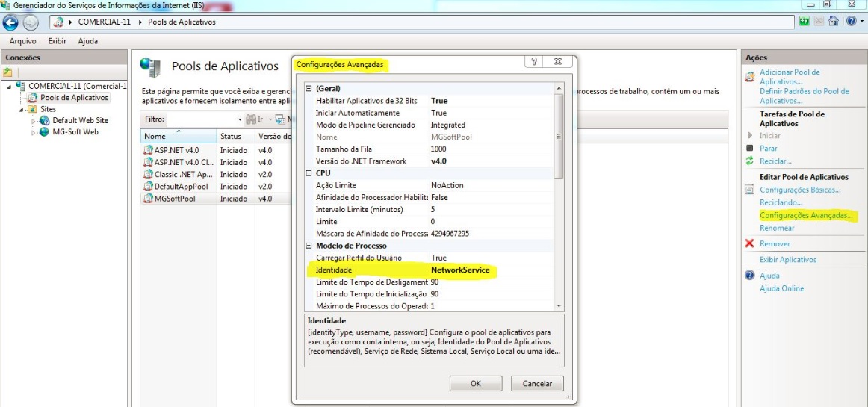This screenshot has width=868, height=407.
Task: Click the Reciclar green arrows icon
Action: 750,161
